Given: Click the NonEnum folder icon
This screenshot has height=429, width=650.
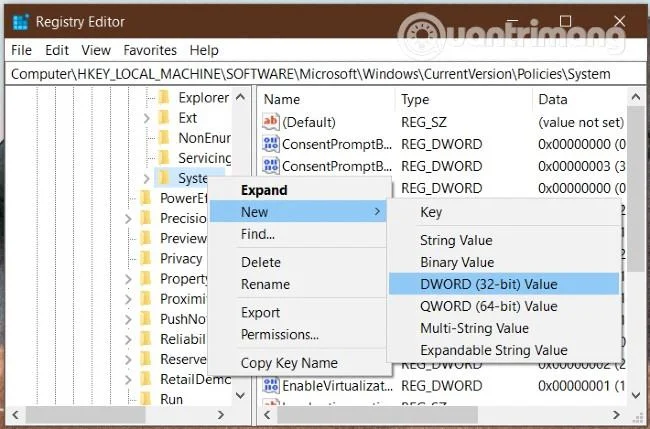Looking at the screenshot, I should coord(164,138).
